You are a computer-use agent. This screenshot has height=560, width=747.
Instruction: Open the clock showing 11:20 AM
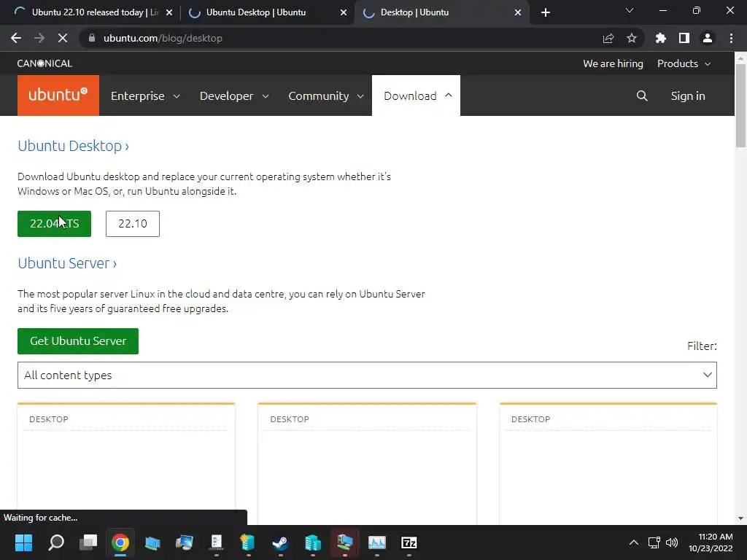pyautogui.click(x=711, y=542)
